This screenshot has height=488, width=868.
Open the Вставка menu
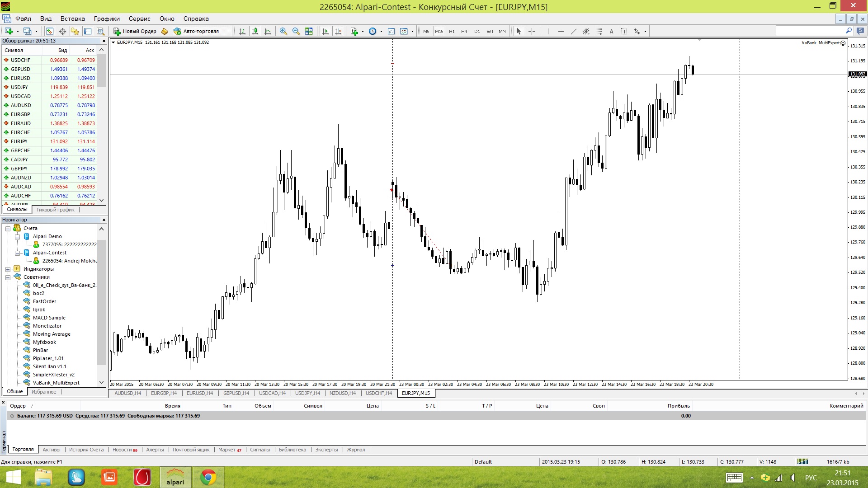tap(72, 19)
